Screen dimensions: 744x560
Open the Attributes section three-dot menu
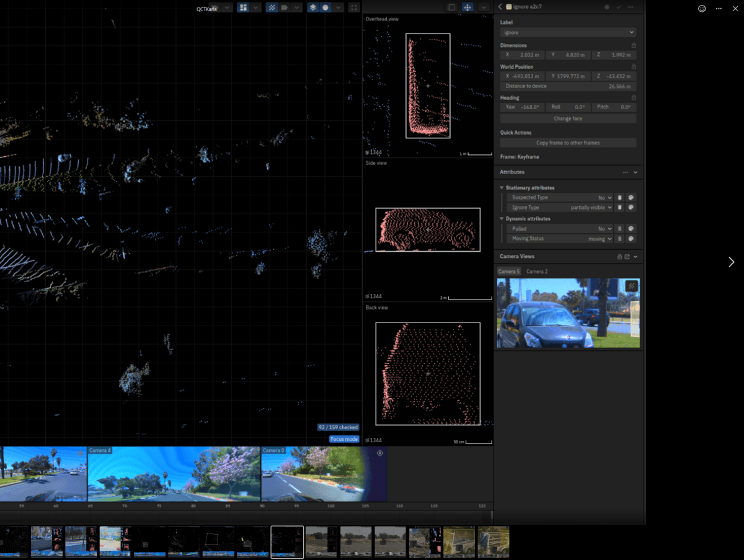626,172
